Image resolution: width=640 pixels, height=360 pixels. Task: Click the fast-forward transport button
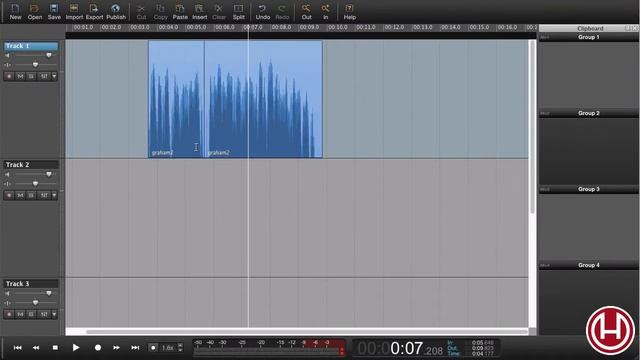(116, 348)
